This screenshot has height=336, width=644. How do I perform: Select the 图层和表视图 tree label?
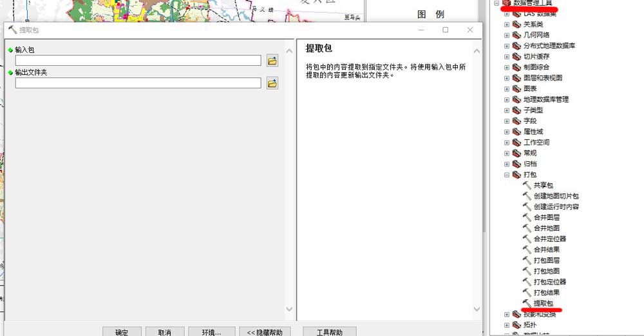(543, 78)
